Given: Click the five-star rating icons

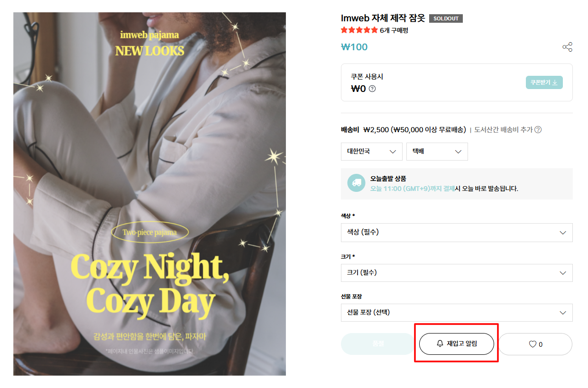Looking at the screenshot, I should tap(359, 30).
